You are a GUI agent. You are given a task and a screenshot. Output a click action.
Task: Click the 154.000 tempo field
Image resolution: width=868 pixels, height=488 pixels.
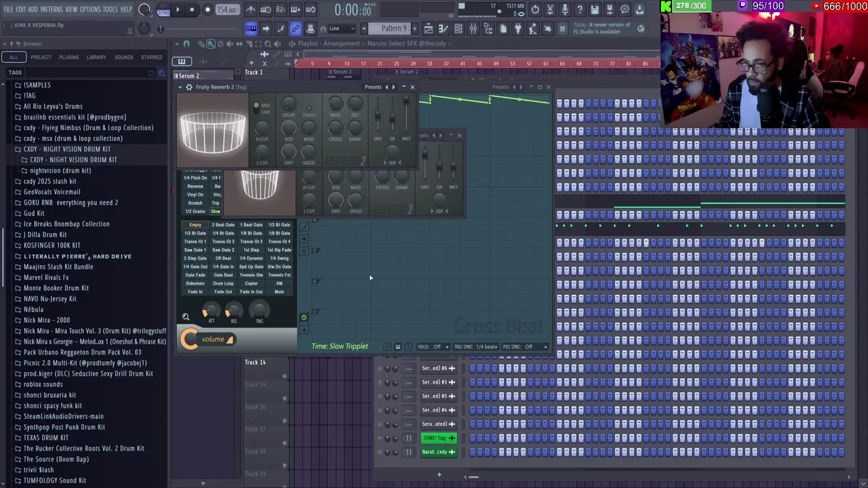[226, 9]
